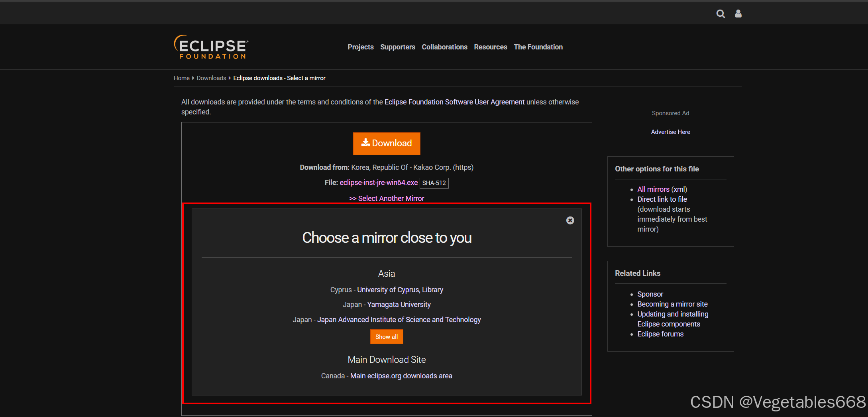868x417 pixels.
Task: Open the Collaborations menu item
Action: click(444, 47)
